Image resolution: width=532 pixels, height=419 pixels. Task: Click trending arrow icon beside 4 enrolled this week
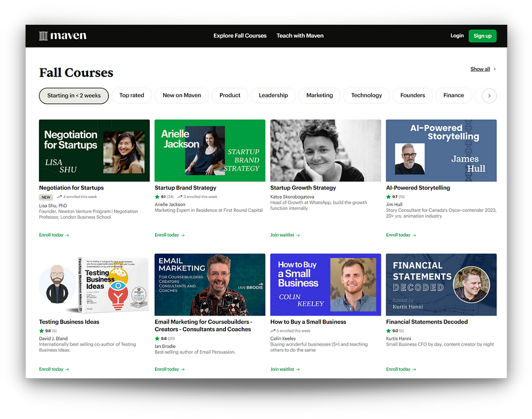(59, 197)
